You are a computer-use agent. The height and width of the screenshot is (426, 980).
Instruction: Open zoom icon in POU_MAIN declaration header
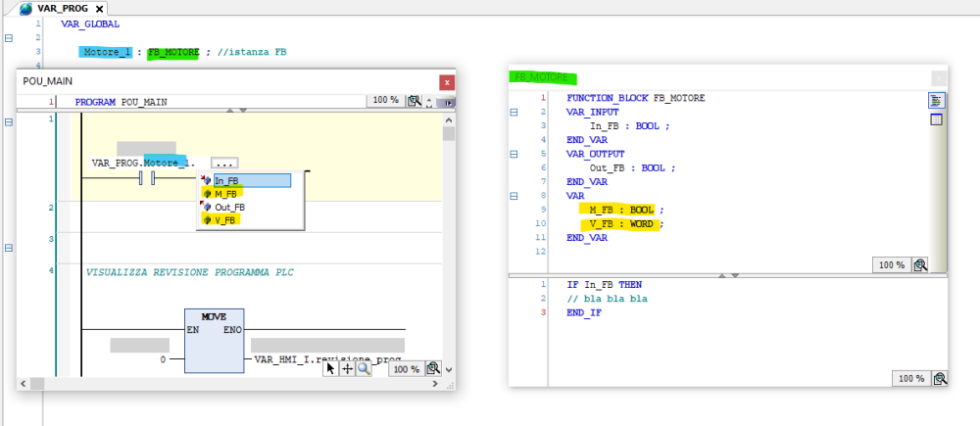pos(415,101)
